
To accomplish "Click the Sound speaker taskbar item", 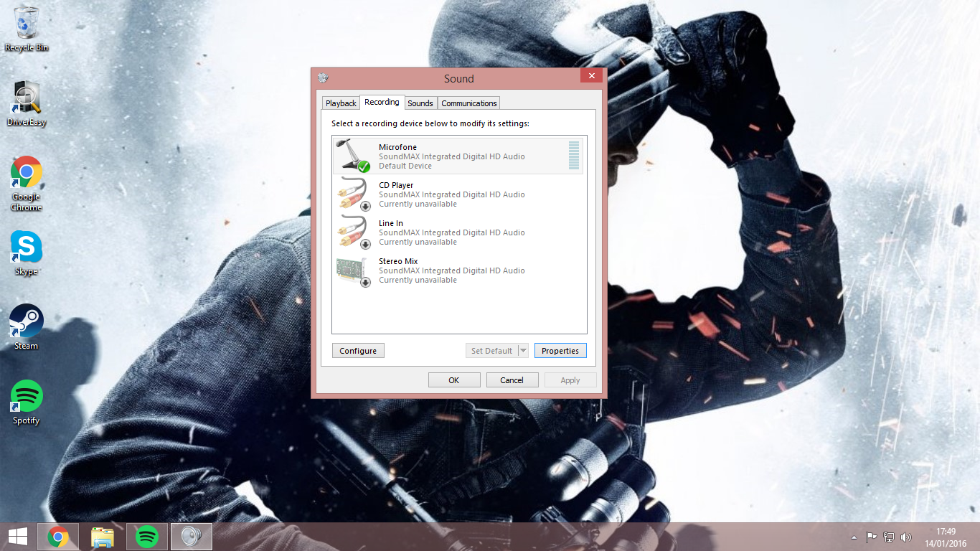I will (x=192, y=537).
